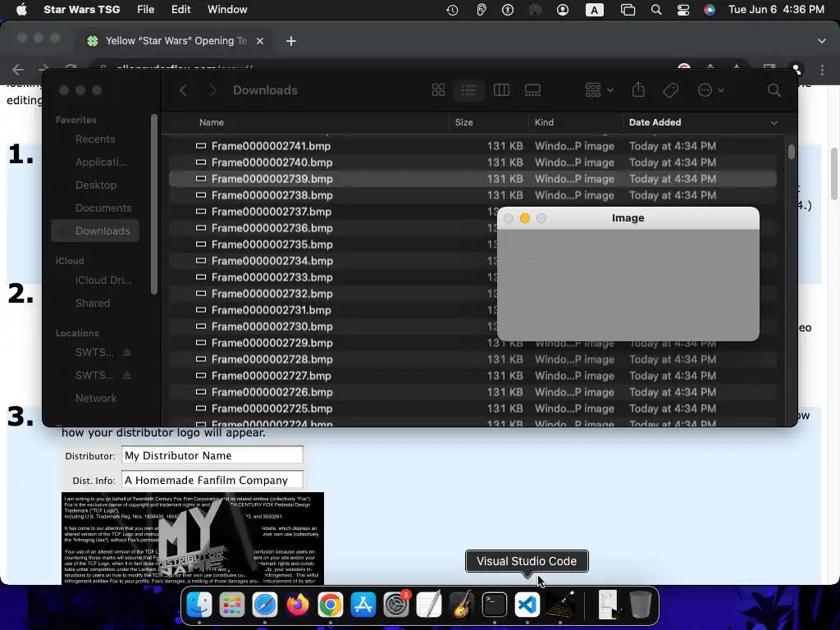Viewport: 840px width, 630px height.
Task: Expand the Chrome tab search chevron
Action: point(822,41)
